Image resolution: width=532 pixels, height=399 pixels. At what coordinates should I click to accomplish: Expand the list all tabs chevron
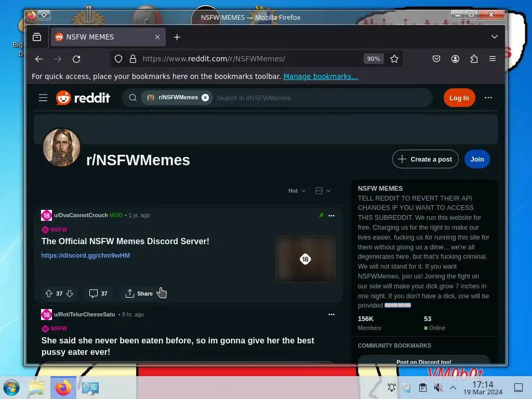(x=495, y=37)
